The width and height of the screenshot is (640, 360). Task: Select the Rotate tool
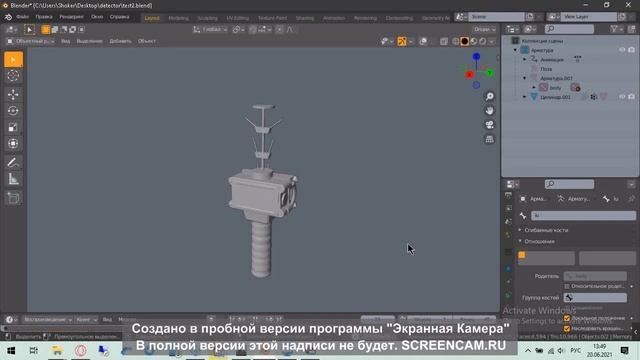pyautogui.click(x=13, y=111)
